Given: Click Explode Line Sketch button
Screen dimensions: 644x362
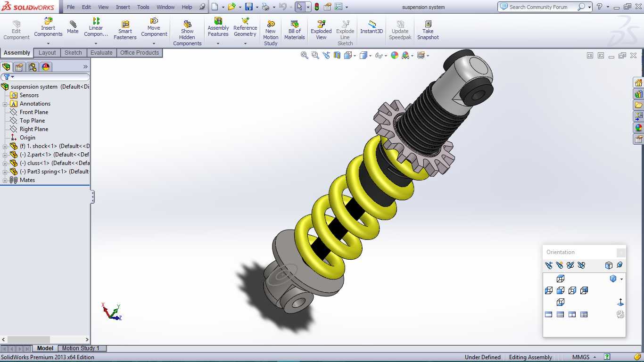Looking at the screenshot, I should [345, 33].
